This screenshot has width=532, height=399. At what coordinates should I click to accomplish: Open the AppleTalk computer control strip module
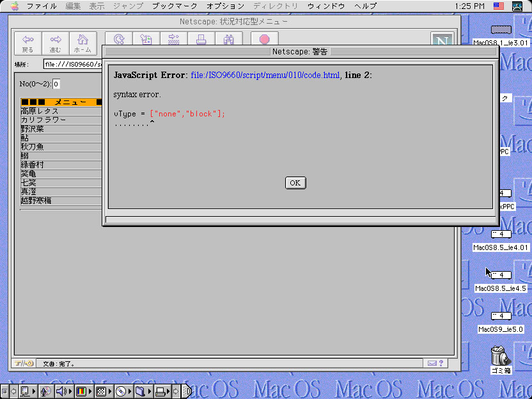click(x=27, y=391)
